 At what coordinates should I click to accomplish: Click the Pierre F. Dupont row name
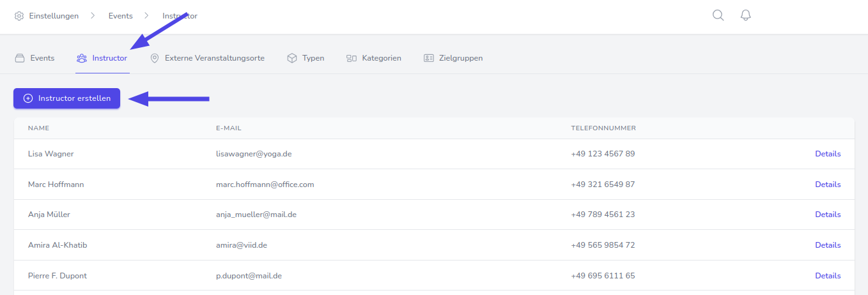click(x=58, y=276)
